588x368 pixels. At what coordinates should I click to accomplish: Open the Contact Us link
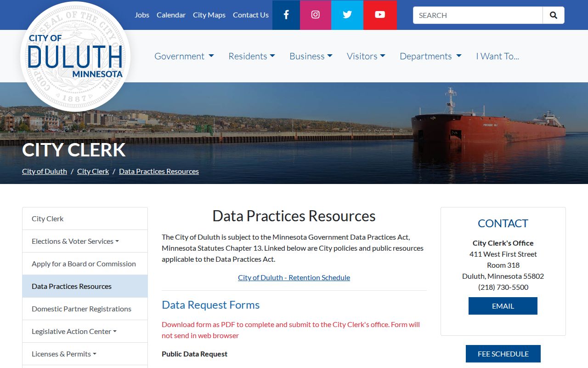(x=251, y=15)
